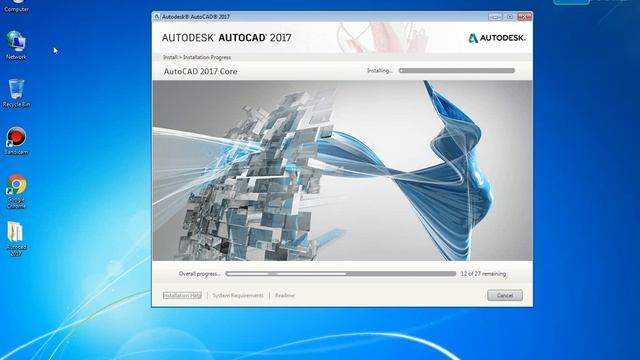Viewport: 640px width, 360px height.
Task: Click the 'Install > Installation Progress' breadcrumb
Action: pyautogui.click(x=197, y=57)
